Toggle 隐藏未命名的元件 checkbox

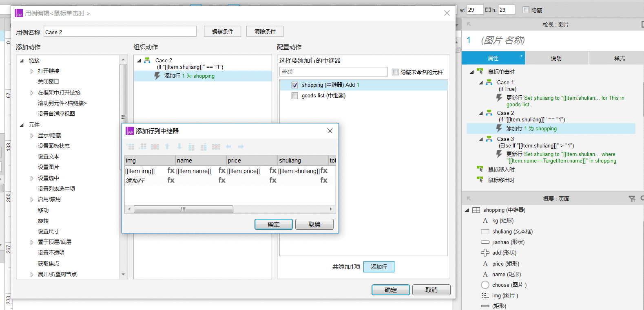(395, 72)
